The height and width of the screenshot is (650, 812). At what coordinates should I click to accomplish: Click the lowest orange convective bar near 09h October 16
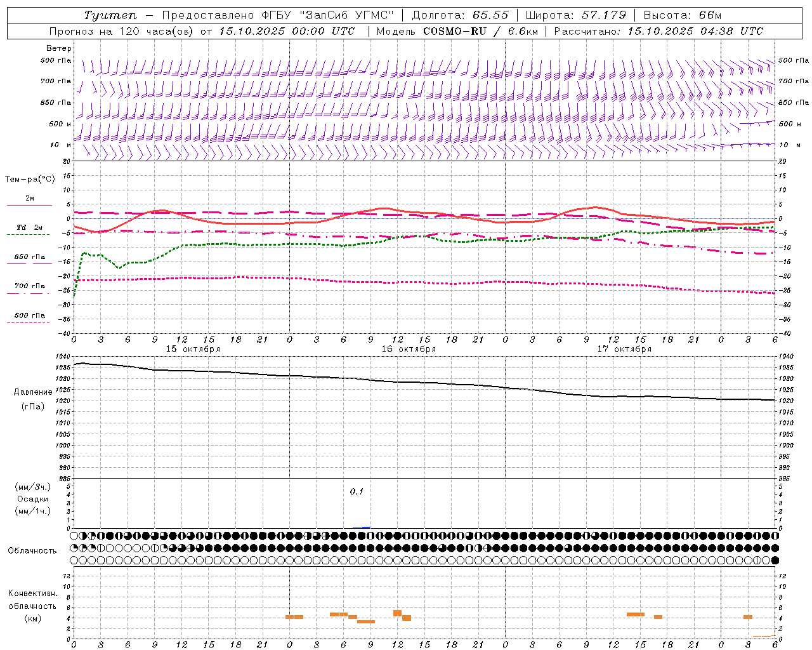pos(366,621)
